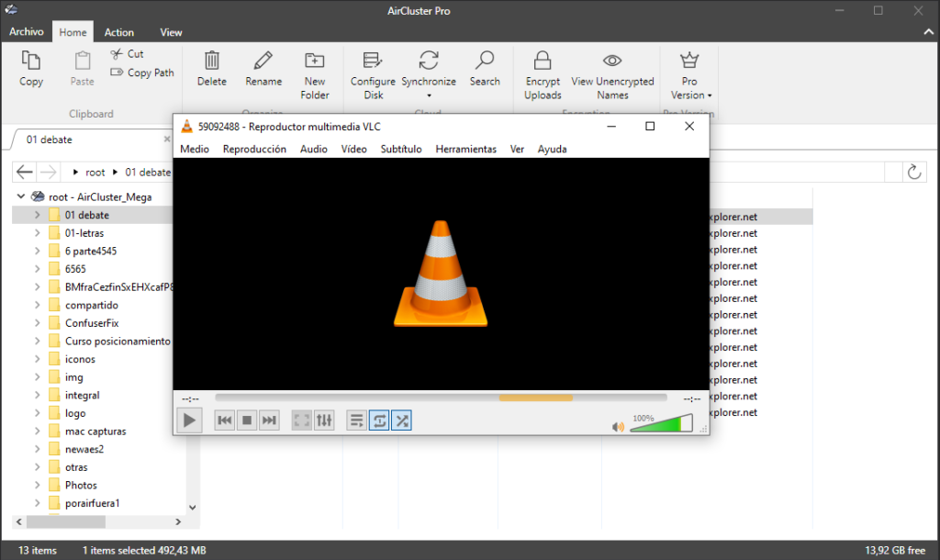Open VLC Ayuda menu
This screenshot has width=940, height=560.
[552, 149]
